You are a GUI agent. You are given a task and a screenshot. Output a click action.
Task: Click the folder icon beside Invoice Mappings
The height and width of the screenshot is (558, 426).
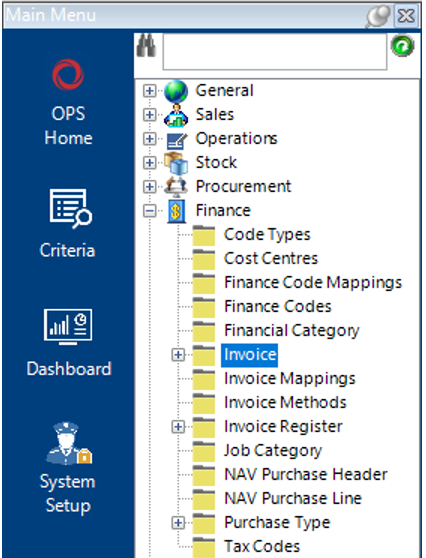pos(204,379)
